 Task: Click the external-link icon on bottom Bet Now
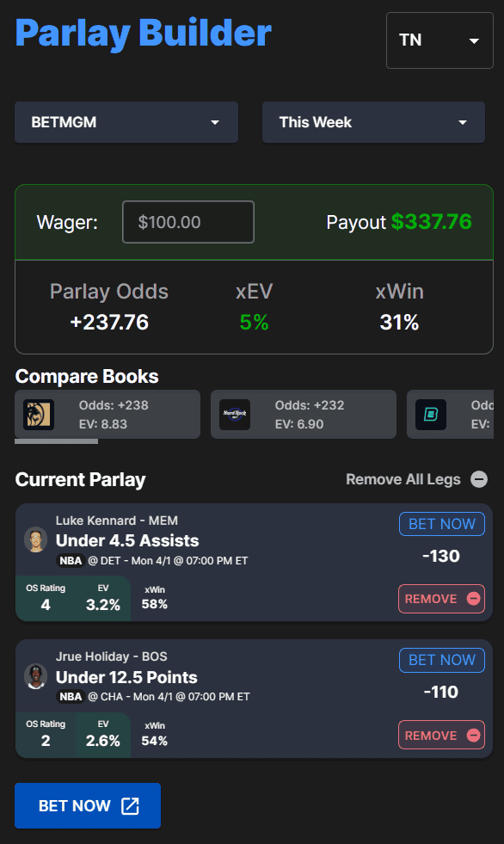[x=130, y=806]
